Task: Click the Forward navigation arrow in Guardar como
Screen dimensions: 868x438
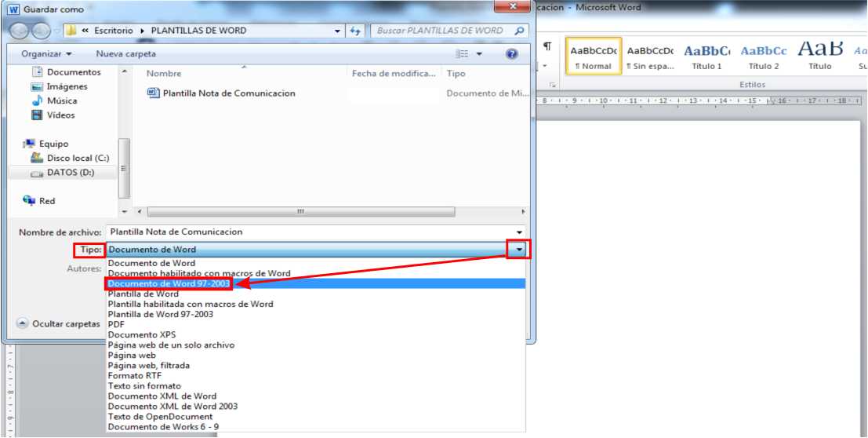Action: [41, 31]
